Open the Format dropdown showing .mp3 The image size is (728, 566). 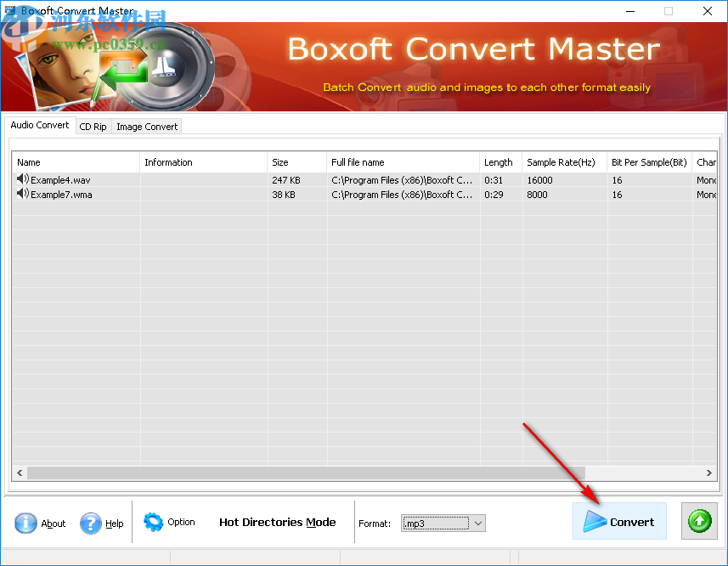476,524
